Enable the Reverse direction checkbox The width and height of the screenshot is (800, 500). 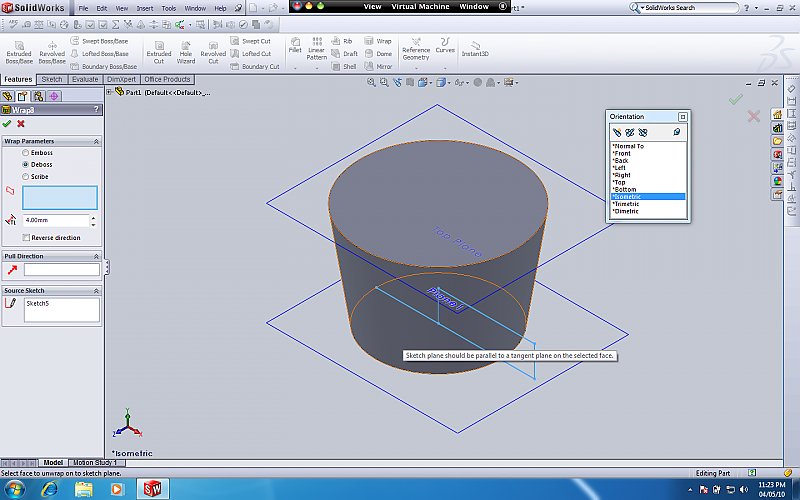tap(26, 238)
